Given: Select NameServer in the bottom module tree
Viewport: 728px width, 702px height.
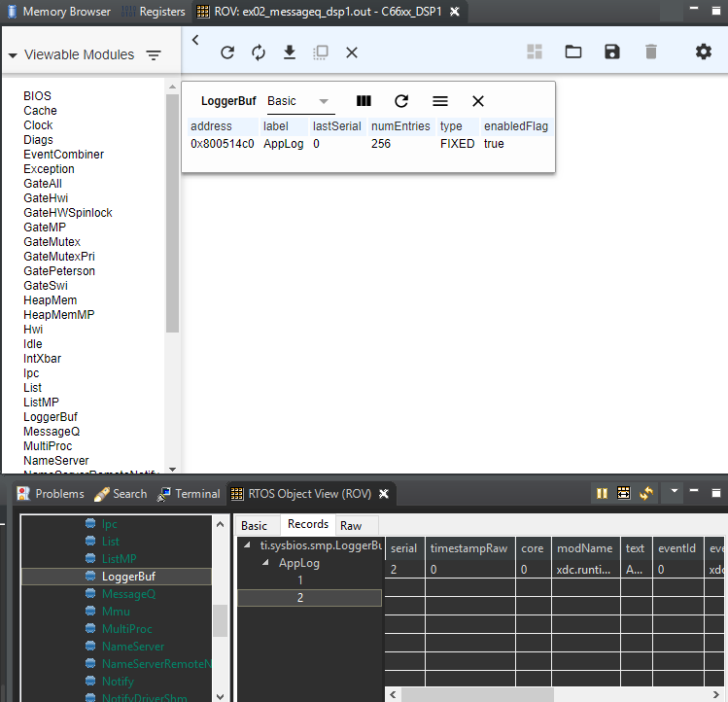Looking at the screenshot, I should tap(133, 647).
